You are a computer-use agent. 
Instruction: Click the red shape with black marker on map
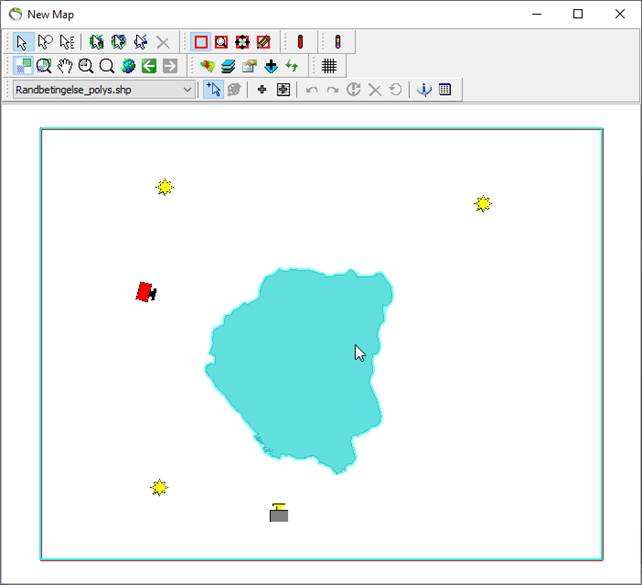click(146, 292)
